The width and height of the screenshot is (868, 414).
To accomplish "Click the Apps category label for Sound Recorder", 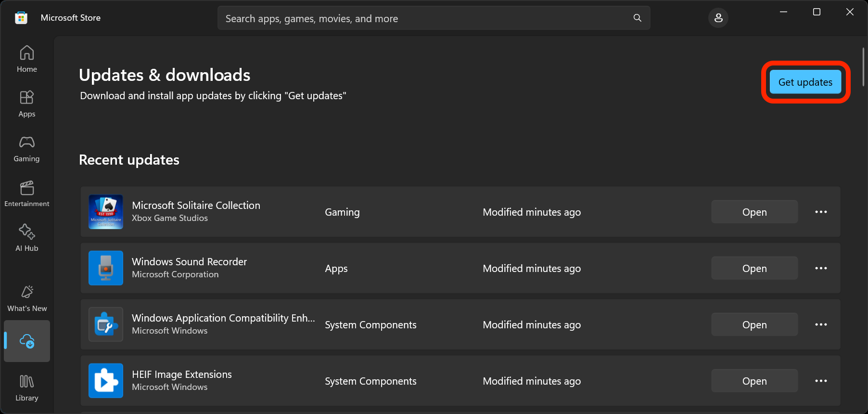I will point(336,269).
